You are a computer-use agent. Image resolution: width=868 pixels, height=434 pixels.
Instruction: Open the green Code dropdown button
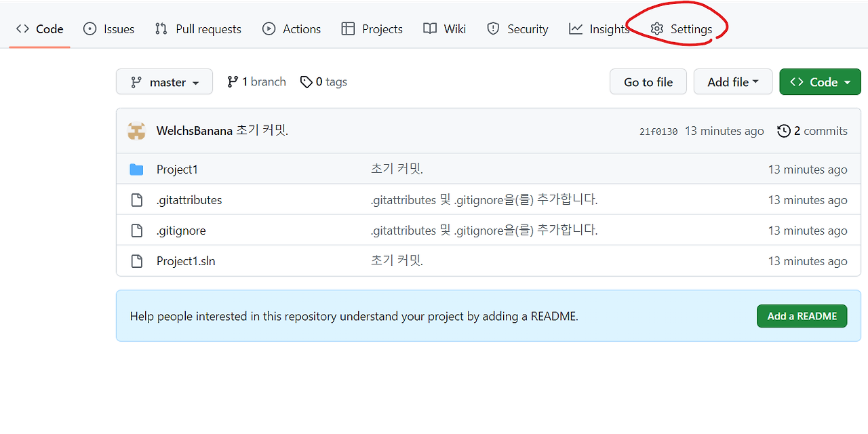pos(820,82)
